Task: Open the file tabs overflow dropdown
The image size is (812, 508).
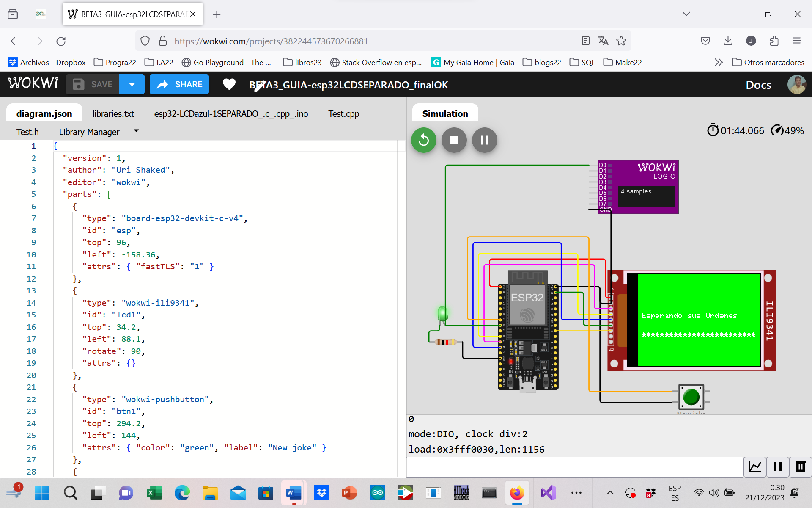Action: pos(136,131)
